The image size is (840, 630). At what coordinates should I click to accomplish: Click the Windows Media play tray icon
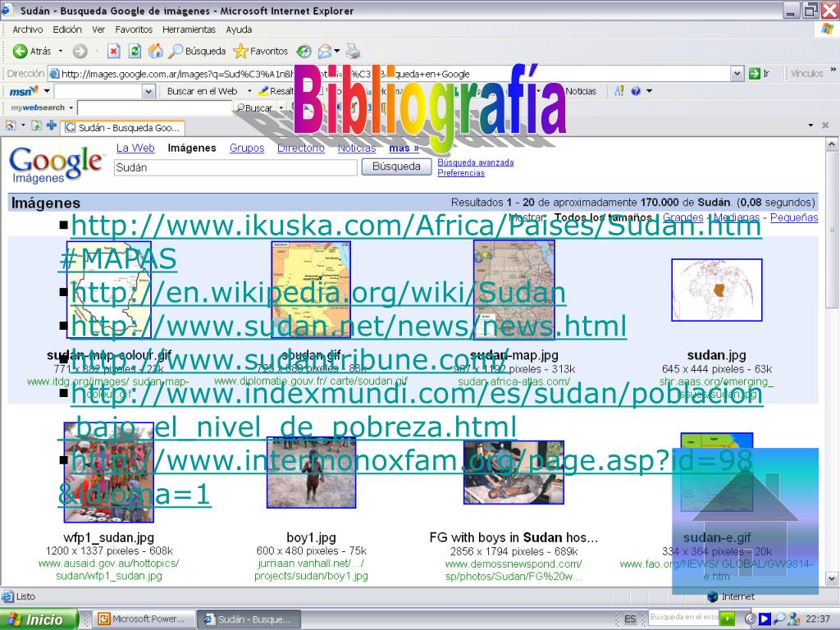click(x=765, y=619)
